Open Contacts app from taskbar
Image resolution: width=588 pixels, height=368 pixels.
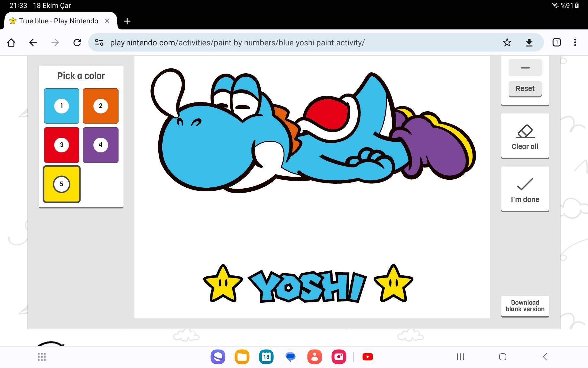[315, 357]
